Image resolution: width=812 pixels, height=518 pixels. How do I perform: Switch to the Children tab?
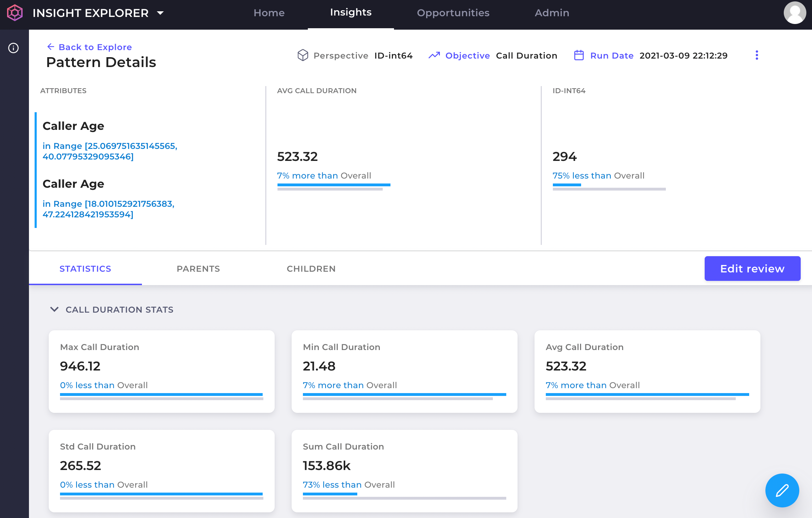311,269
